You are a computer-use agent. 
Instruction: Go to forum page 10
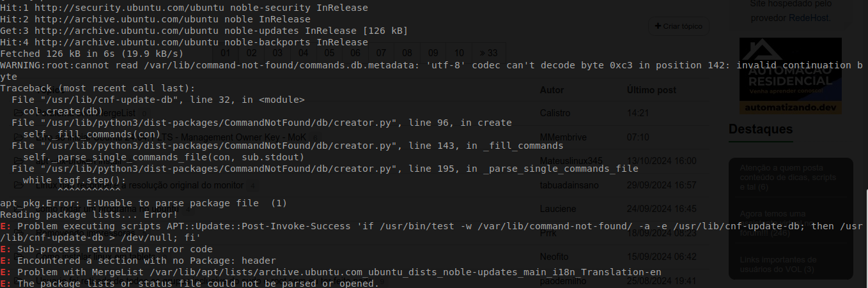click(x=459, y=52)
